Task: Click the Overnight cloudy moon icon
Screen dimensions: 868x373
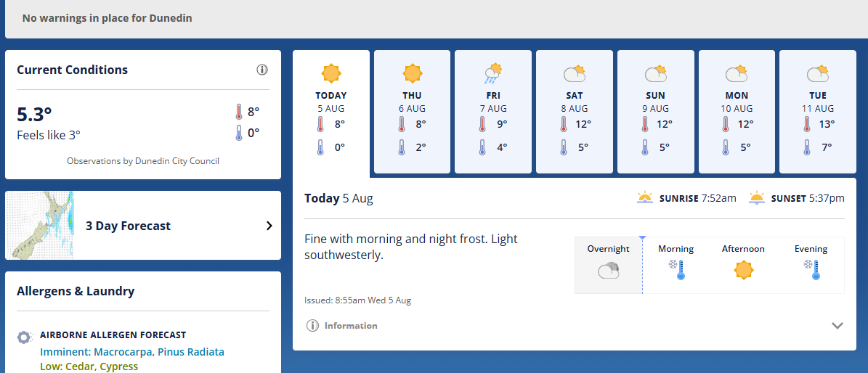Action: point(609,271)
